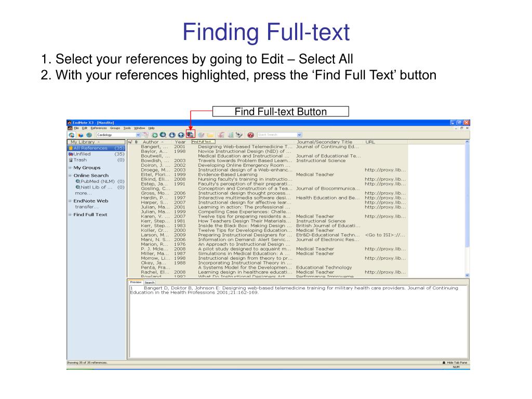Select the Baylor, A... 1998 reference

point(268,151)
